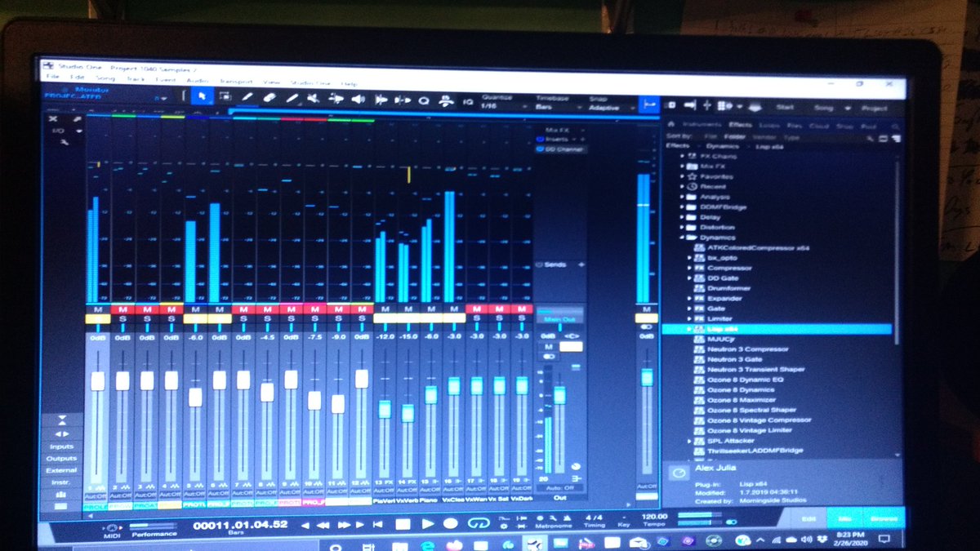
Task: Expand the SPL Attacker entry
Action: [x=691, y=440]
